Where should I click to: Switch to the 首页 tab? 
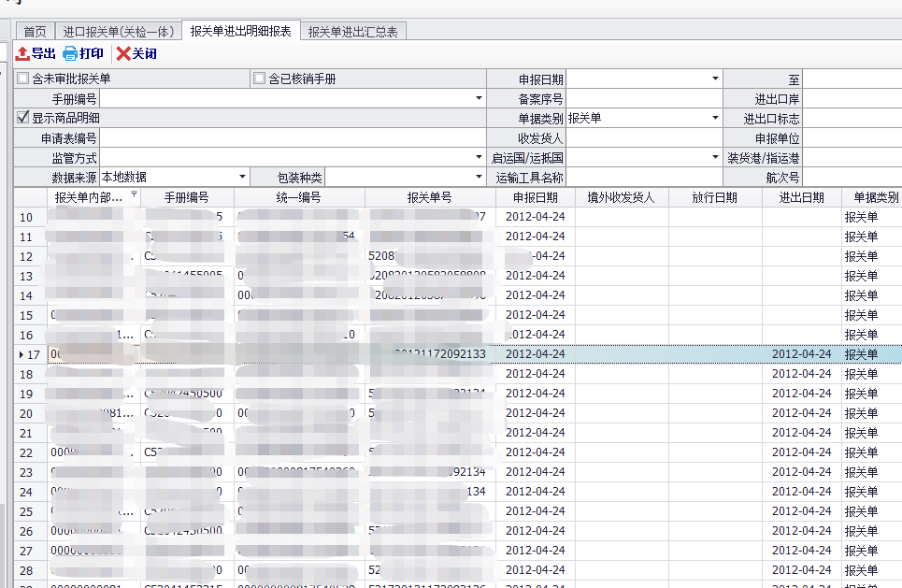tap(35, 32)
